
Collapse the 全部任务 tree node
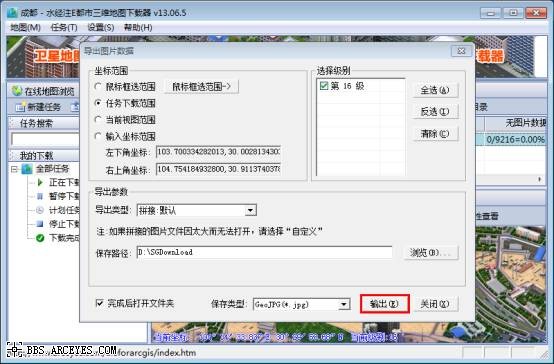(14, 169)
